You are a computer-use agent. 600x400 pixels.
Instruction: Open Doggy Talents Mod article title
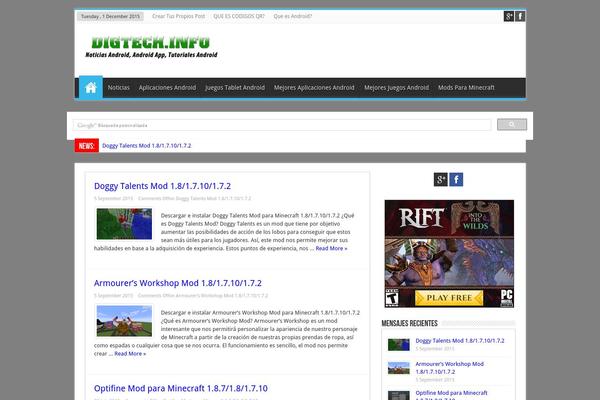point(162,186)
